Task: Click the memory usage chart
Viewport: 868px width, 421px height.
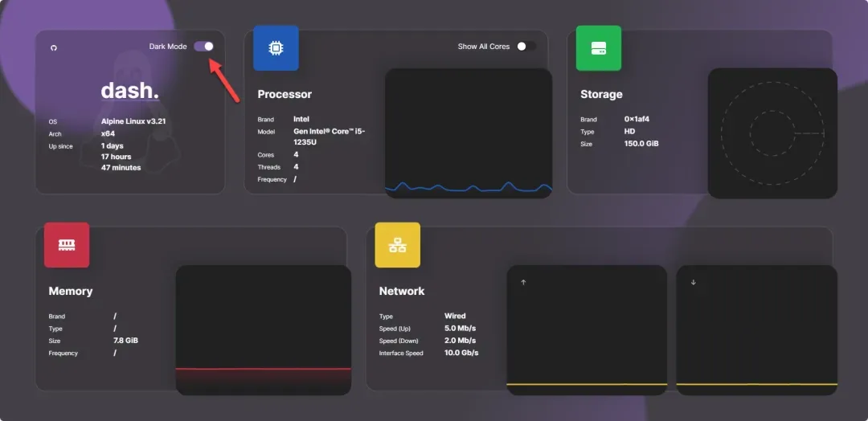Action: pyautogui.click(x=264, y=330)
